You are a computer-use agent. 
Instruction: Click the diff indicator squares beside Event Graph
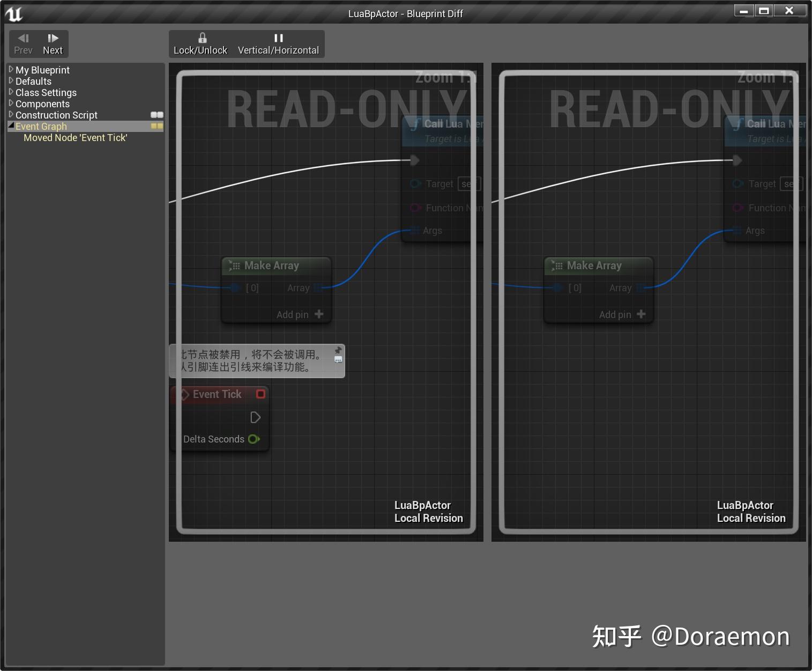(156, 126)
